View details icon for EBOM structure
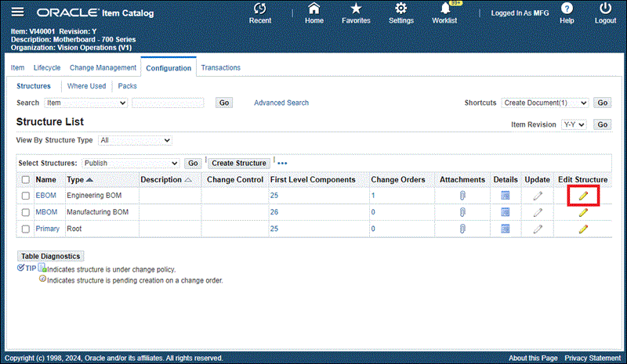 click(506, 196)
